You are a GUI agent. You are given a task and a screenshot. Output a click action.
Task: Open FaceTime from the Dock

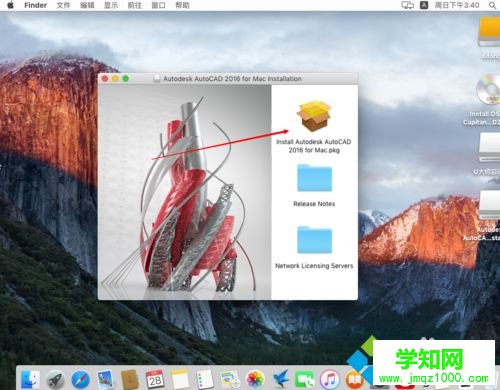(305, 379)
